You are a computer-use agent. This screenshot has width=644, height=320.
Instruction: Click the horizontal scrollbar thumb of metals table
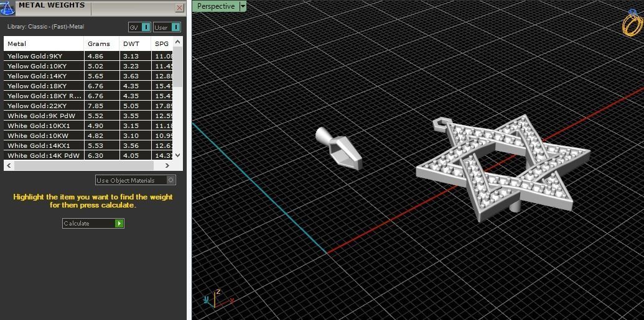(x=84, y=165)
